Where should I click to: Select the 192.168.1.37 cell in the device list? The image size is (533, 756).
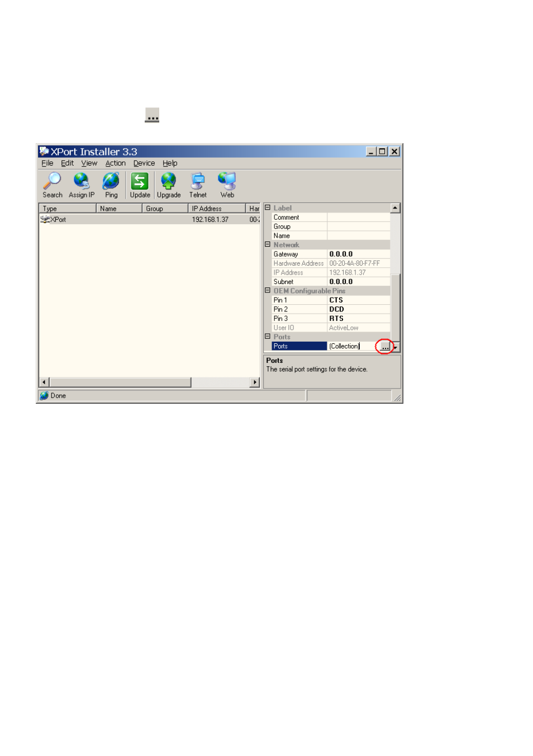(x=210, y=220)
